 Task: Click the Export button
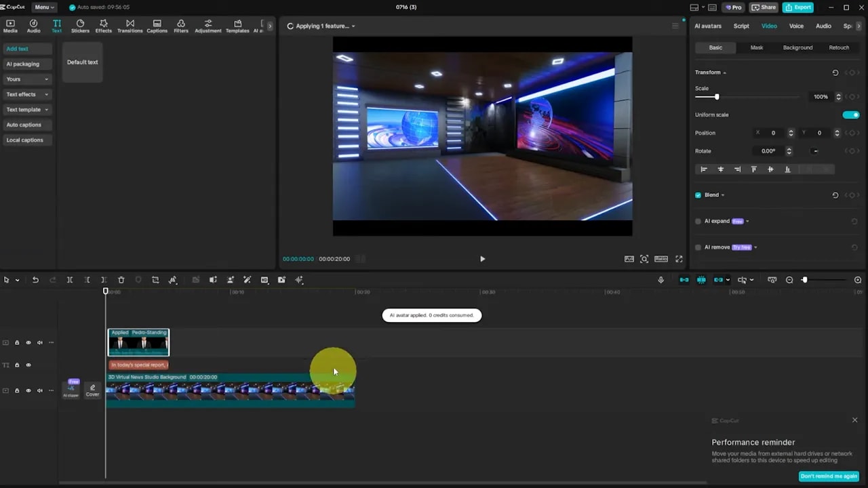coord(798,7)
